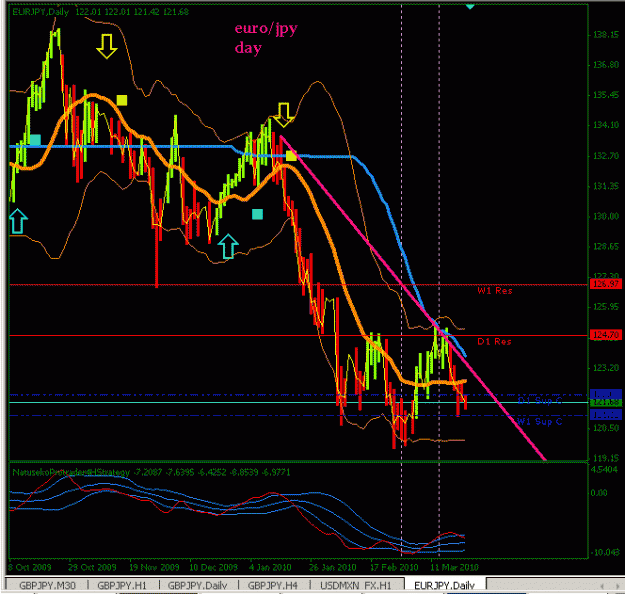
Task: Select the GBPJPY,Daily chart tab
Action: (x=197, y=585)
